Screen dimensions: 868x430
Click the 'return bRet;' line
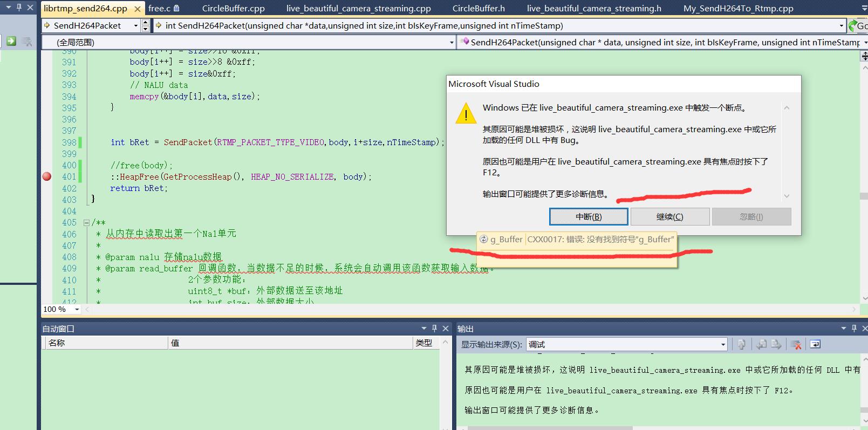pyautogui.click(x=139, y=188)
